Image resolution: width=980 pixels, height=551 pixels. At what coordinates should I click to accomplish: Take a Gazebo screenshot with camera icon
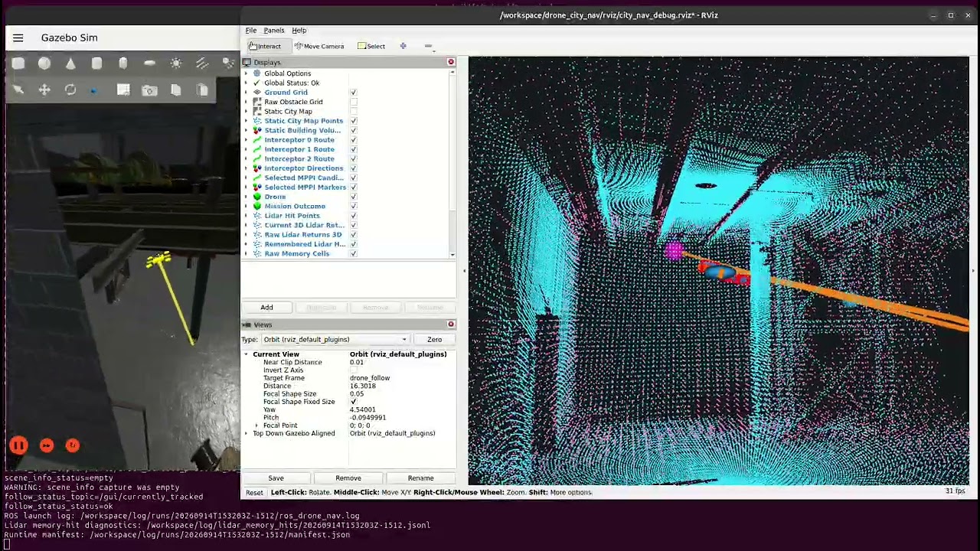coord(149,90)
